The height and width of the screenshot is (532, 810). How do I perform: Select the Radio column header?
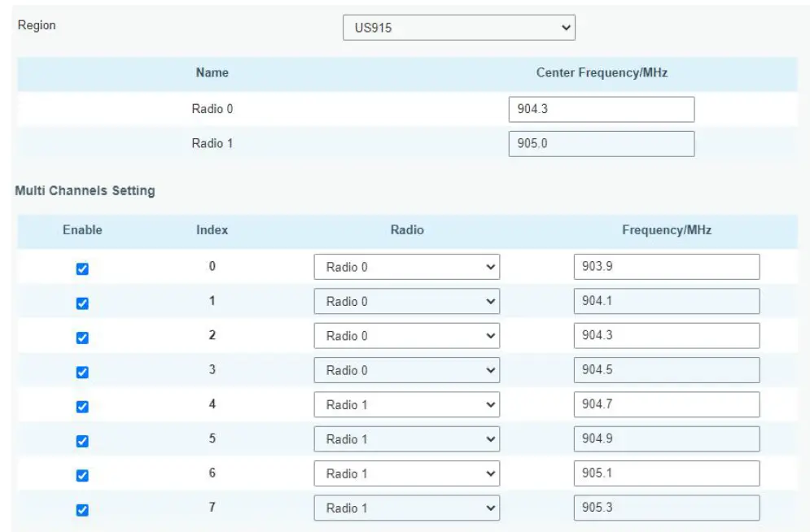pyautogui.click(x=407, y=230)
